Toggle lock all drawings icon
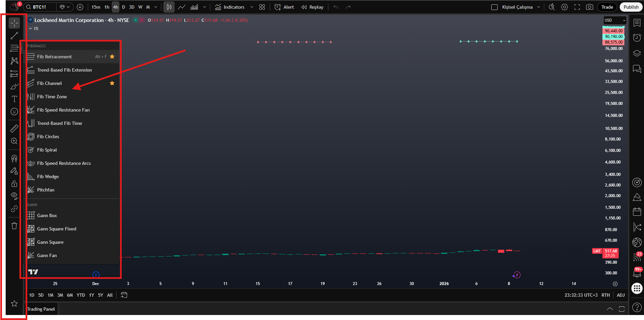 tap(14, 183)
